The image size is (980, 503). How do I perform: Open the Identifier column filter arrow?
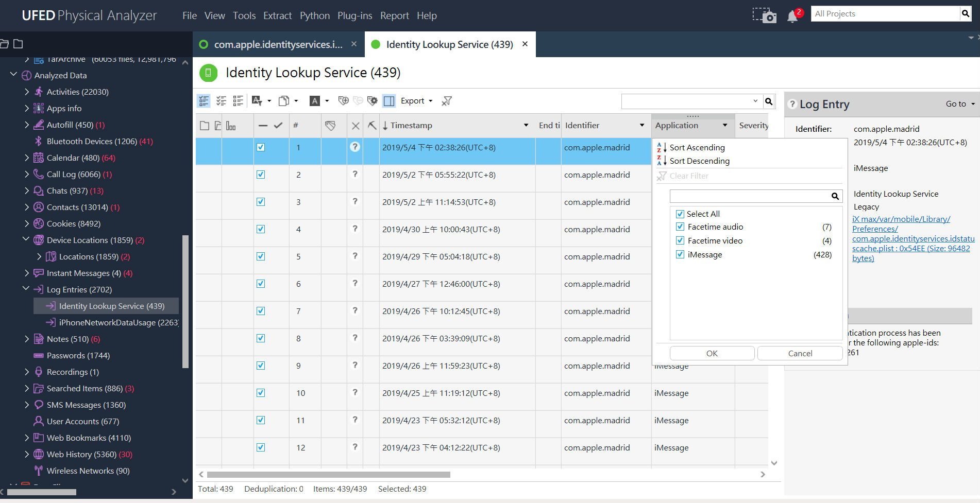point(641,125)
